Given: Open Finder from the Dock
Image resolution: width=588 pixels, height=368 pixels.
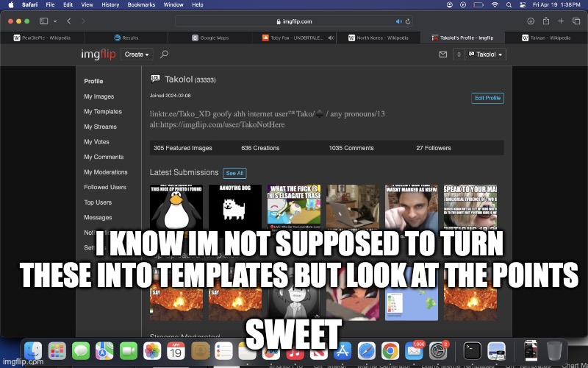Looking at the screenshot, I should (x=33, y=351).
